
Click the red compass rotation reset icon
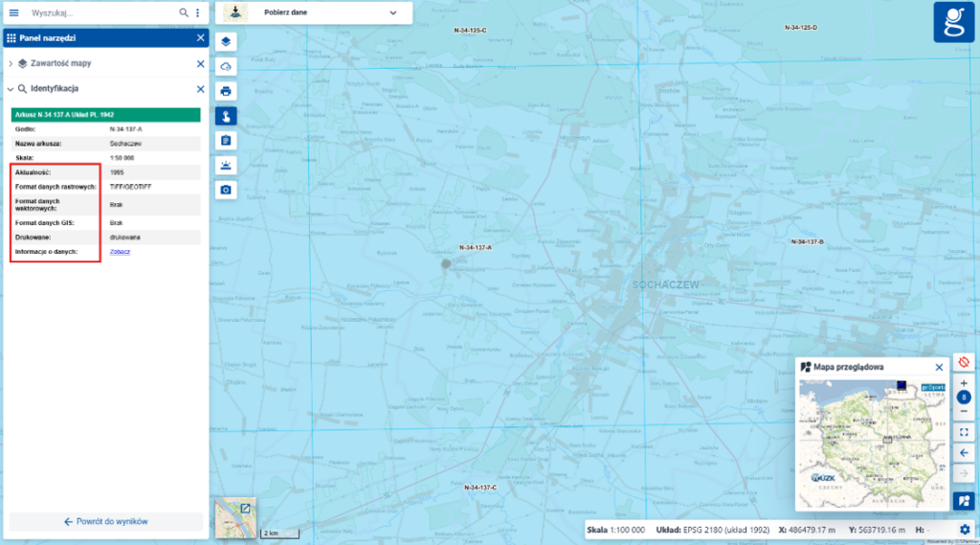[x=964, y=363]
